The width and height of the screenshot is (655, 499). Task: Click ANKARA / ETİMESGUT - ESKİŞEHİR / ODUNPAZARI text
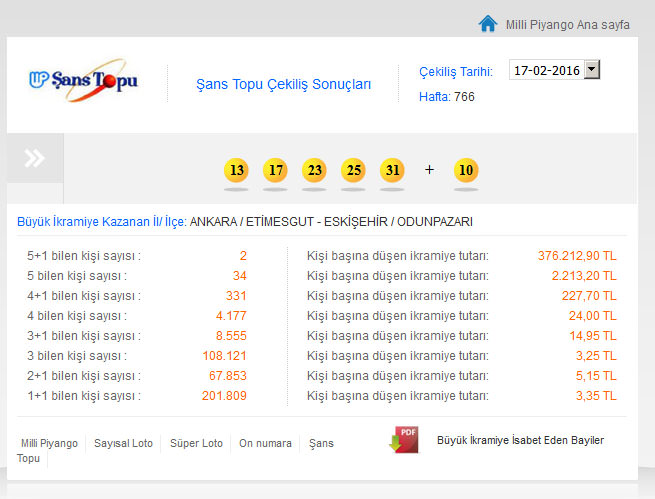331,222
